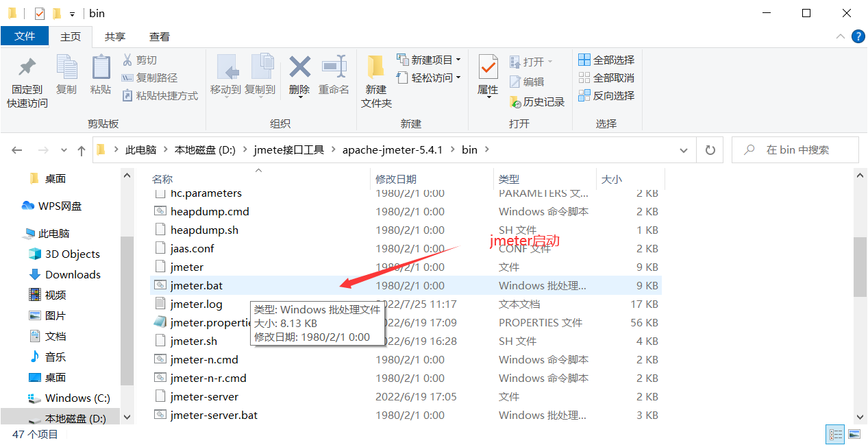Click the navigation pane scroll down arrow

click(127, 416)
